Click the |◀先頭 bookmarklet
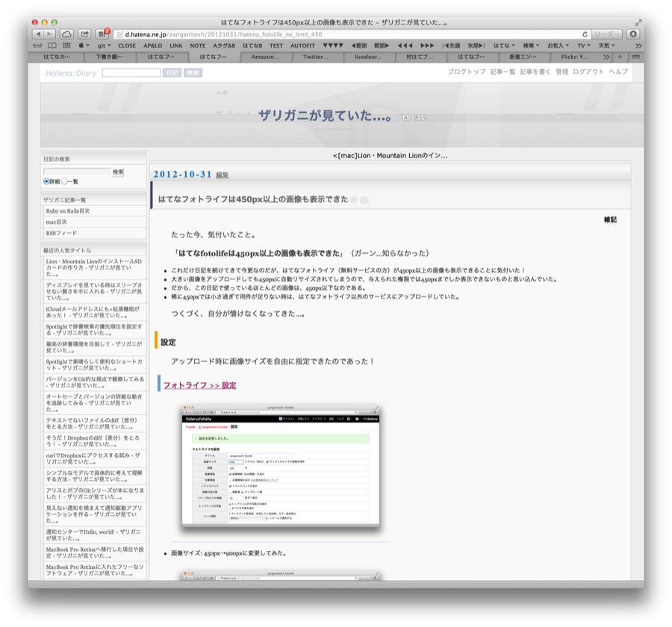This screenshot has height=627, width=672. click(451, 46)
